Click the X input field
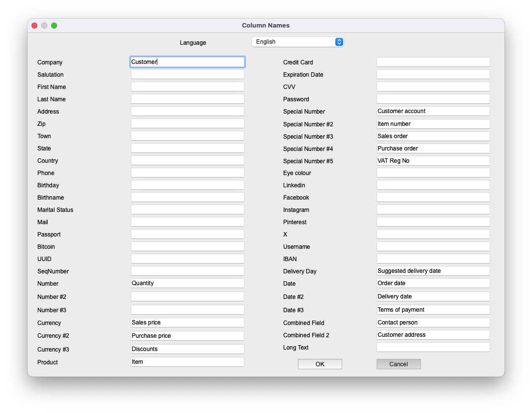 tap(433, 234)
